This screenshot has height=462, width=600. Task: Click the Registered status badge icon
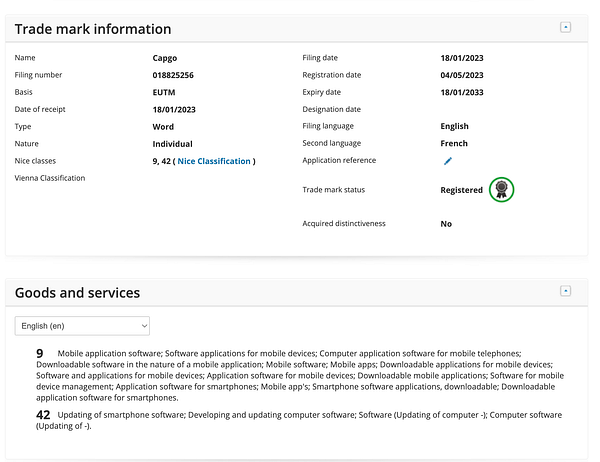[x=501, y=189]
